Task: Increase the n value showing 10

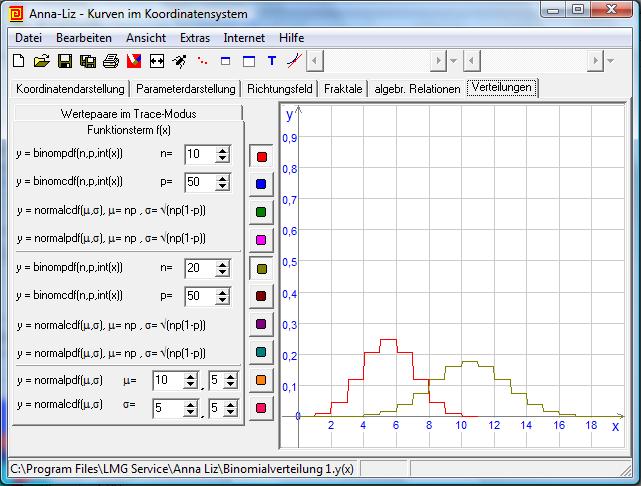Action: coord(222,150)
